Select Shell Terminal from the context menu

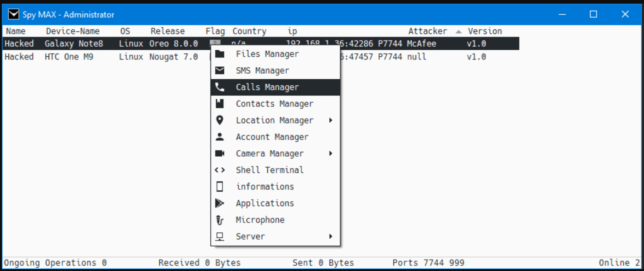point(270,170)
